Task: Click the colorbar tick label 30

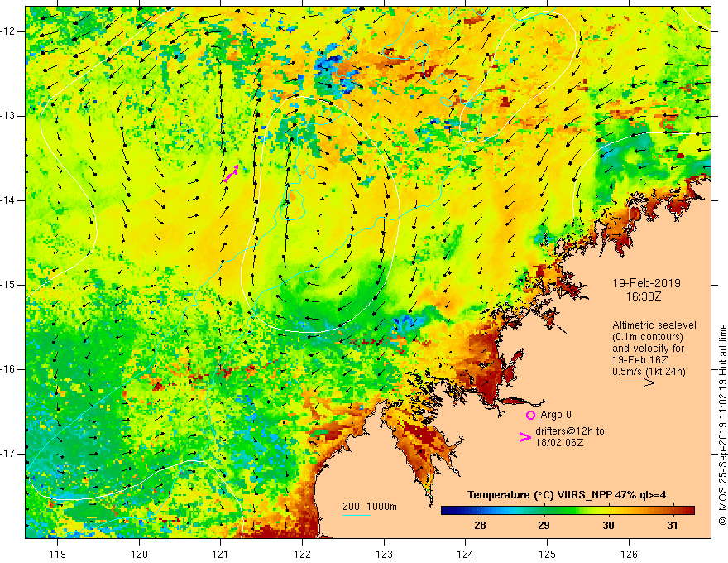Action: (x=608, y=526)
